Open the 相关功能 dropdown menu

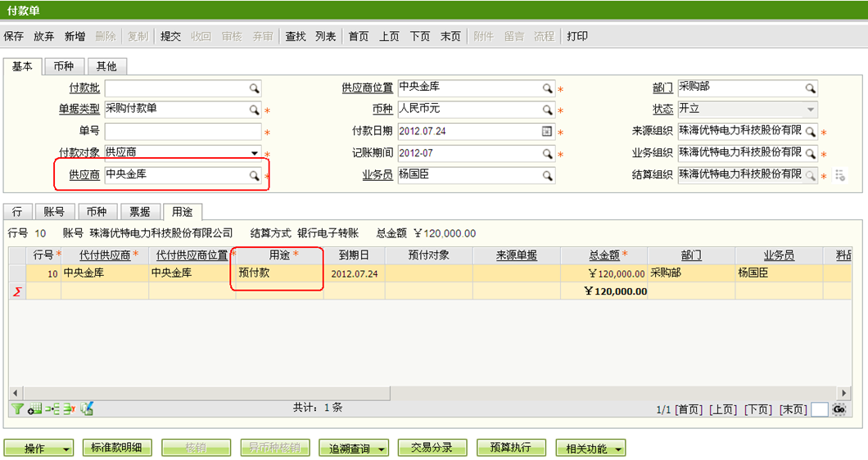[x=590, y=448]
